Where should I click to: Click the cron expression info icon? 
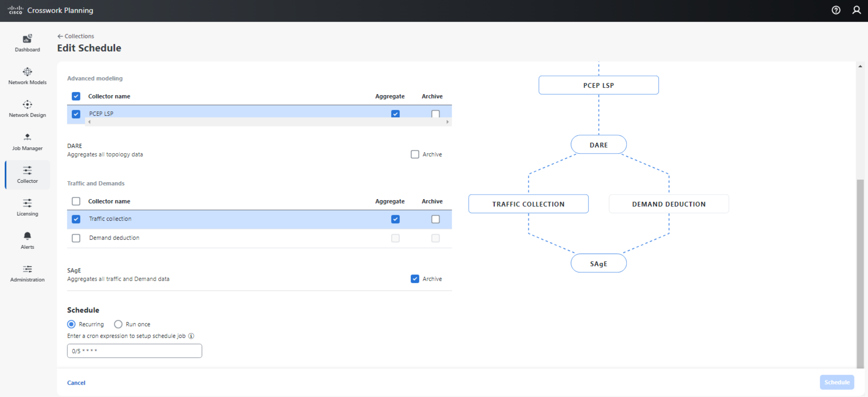[191, 336]
